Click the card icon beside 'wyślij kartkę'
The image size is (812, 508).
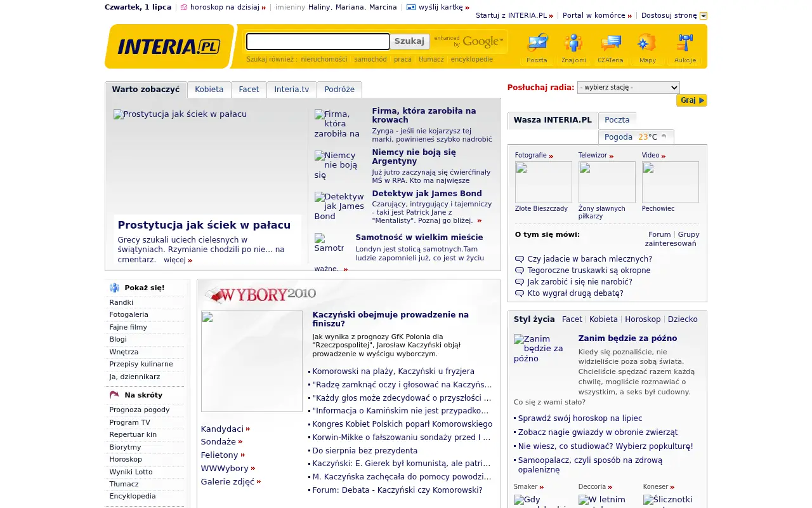(x=411, y=8)
